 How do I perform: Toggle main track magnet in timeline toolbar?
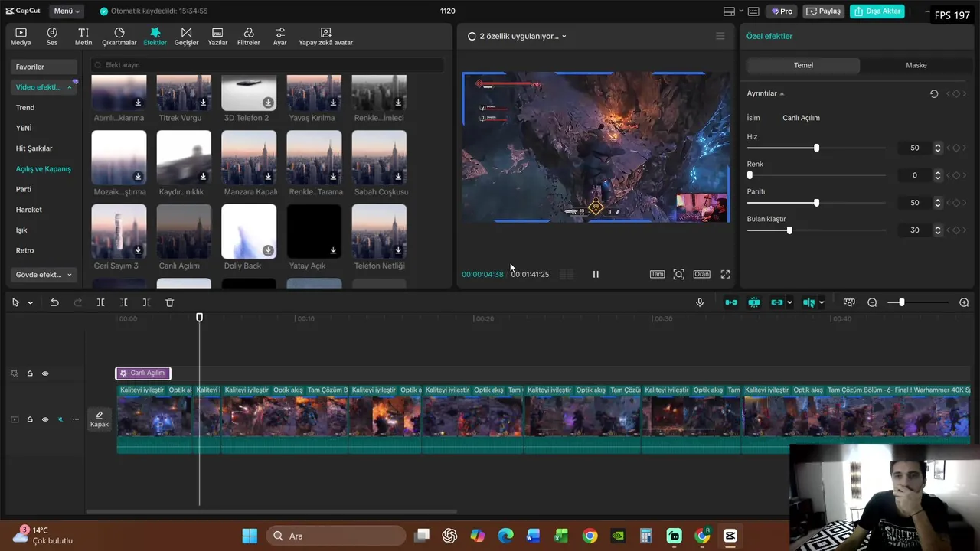731,302
